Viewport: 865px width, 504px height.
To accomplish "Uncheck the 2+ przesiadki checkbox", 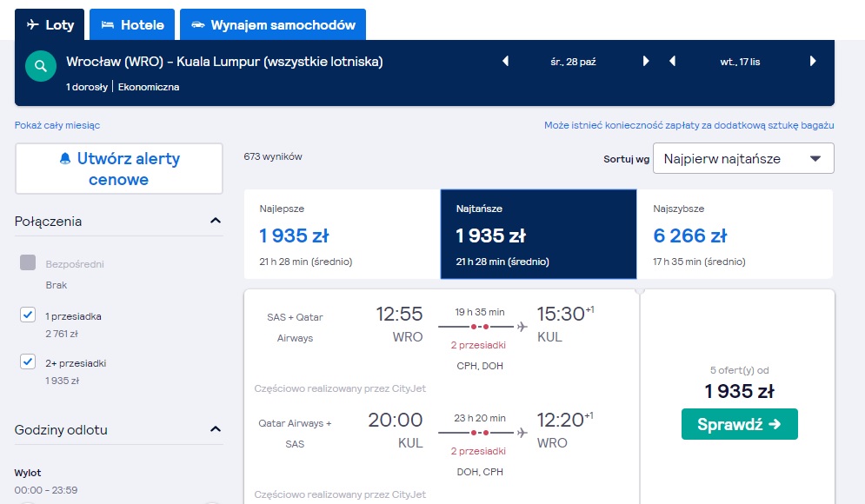I will (x=28, y=361).
